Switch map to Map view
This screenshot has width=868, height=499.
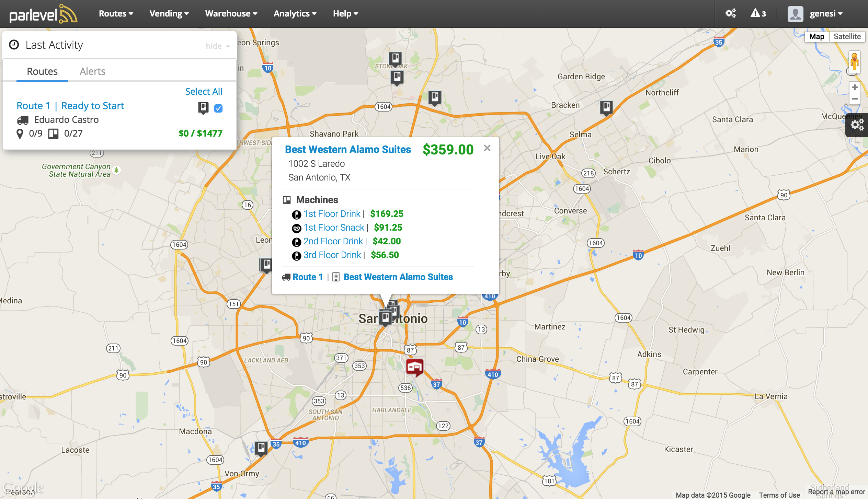tap(816, 37)
